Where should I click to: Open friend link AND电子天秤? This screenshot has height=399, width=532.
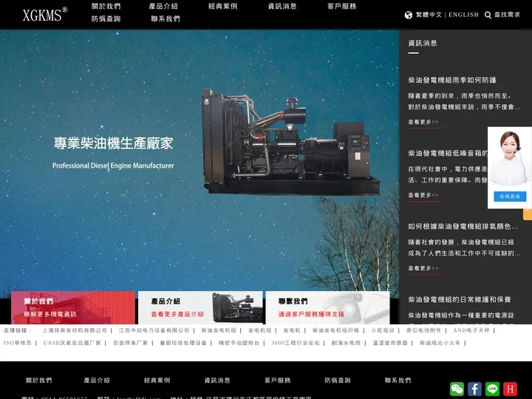[471, 330]
